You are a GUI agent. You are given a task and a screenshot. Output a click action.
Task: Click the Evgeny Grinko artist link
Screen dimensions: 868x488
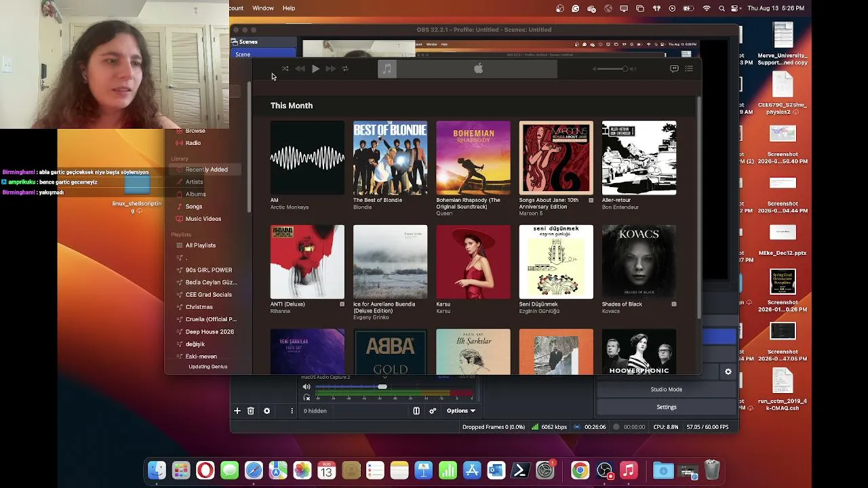(x=371, y=317)
